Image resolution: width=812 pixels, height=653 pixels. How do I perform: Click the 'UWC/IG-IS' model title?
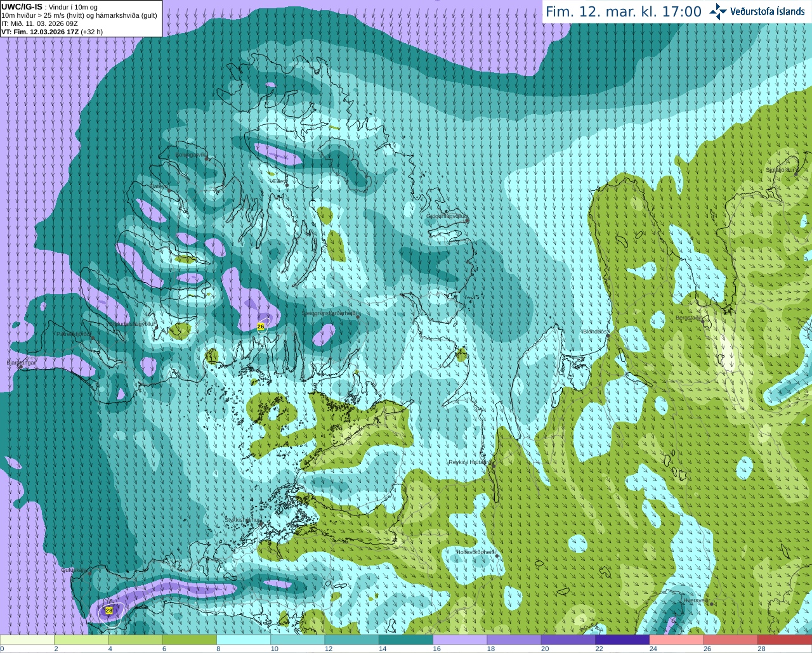[x=22, y=7]
